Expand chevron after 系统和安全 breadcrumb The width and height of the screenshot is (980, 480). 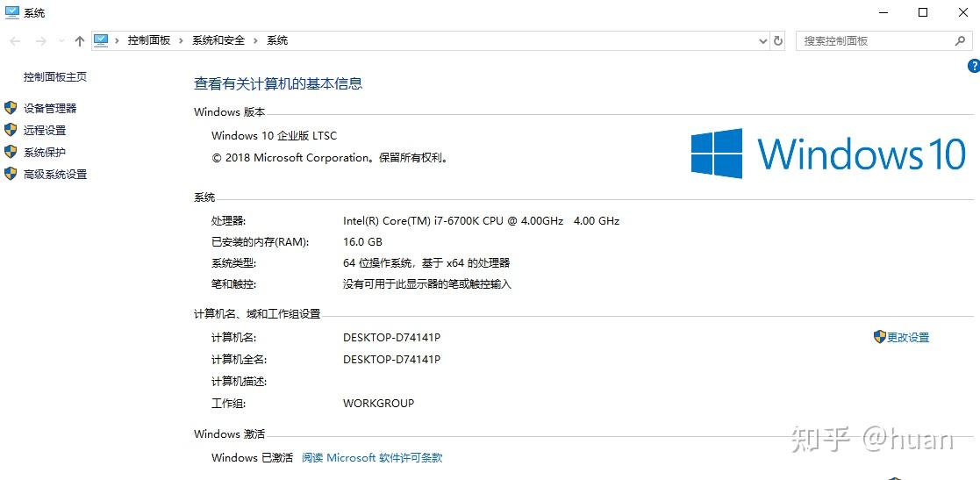[x=255, y=40]
